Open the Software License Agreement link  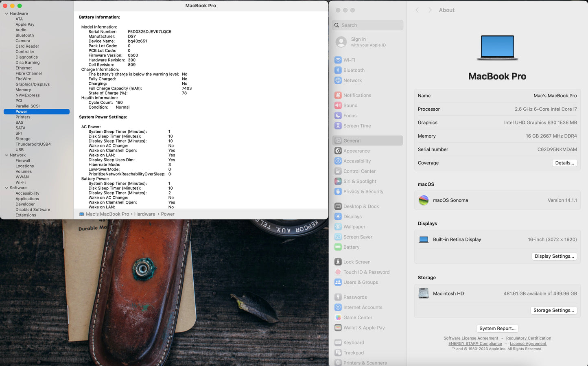point(470,338)
